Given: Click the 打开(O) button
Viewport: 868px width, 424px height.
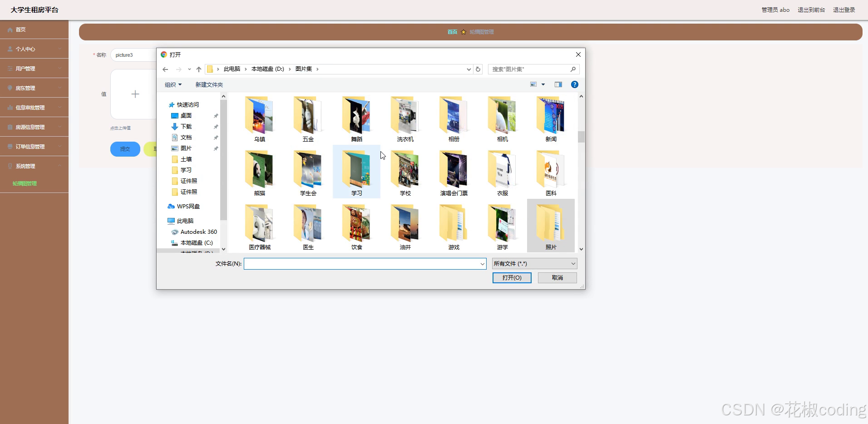Looking at the screenshot, I should coord(512,277).
